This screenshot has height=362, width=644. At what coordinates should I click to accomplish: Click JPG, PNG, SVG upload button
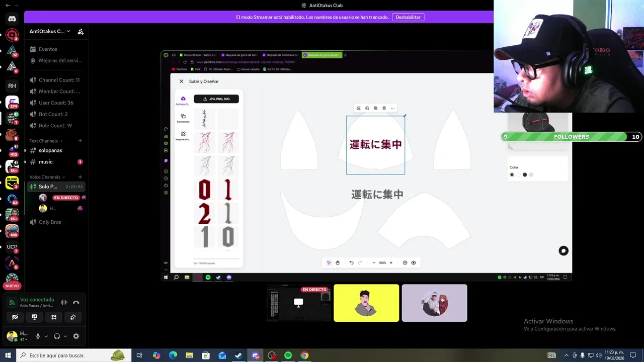coord(216,99)
